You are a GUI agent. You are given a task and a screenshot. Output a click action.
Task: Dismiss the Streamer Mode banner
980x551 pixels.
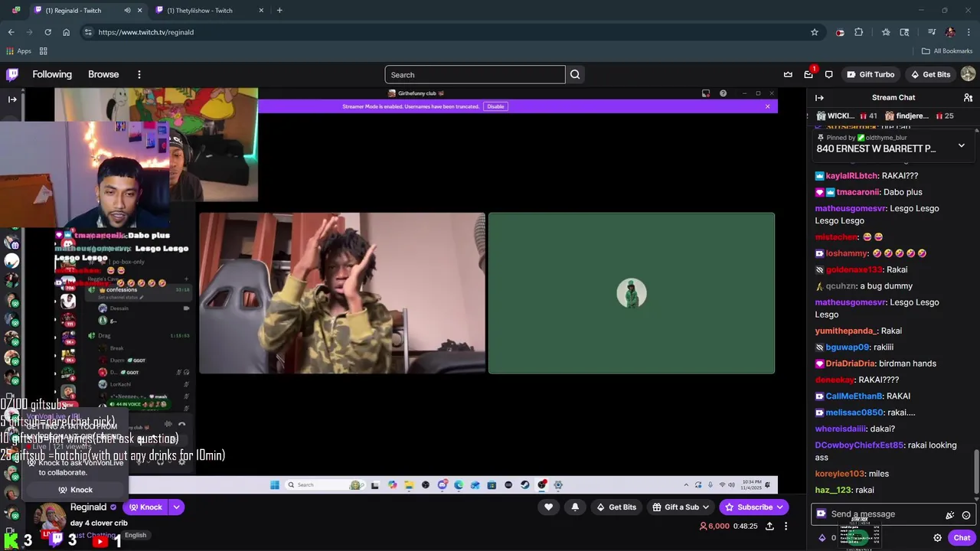coord(767,106)
